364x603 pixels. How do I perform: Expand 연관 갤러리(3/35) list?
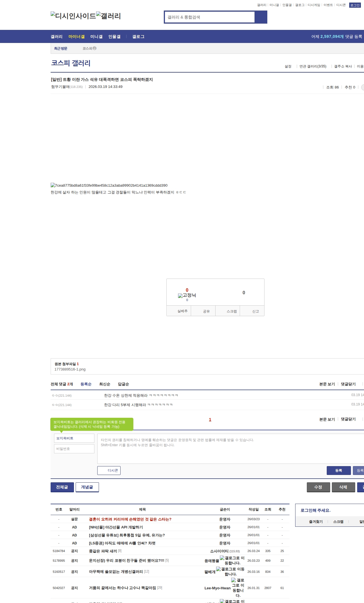pos(313,66)
